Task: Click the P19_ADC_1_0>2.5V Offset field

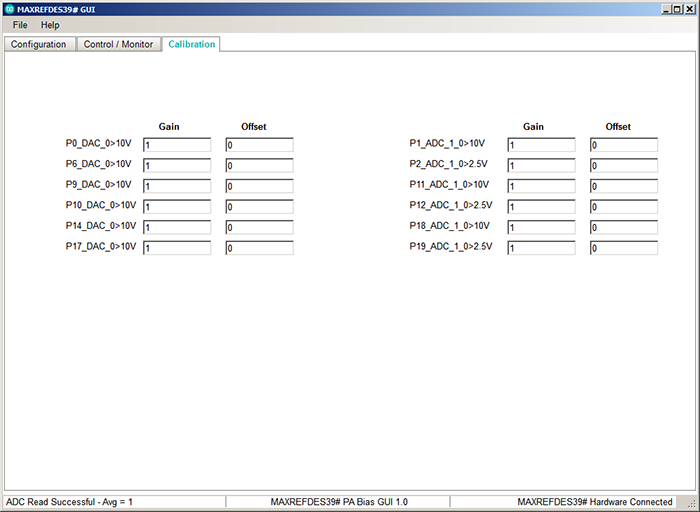Action: point(624,248)
